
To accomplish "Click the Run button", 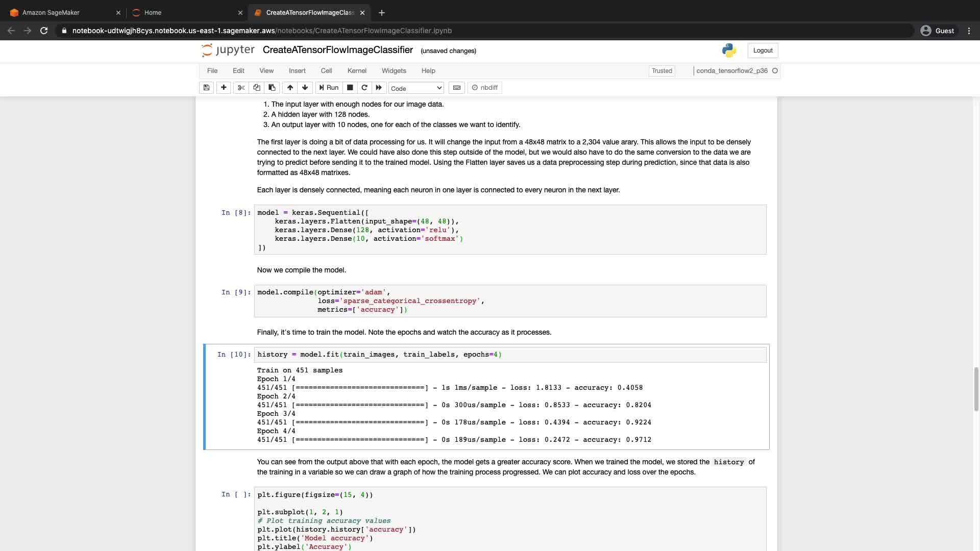I will (x=329, y=88).
